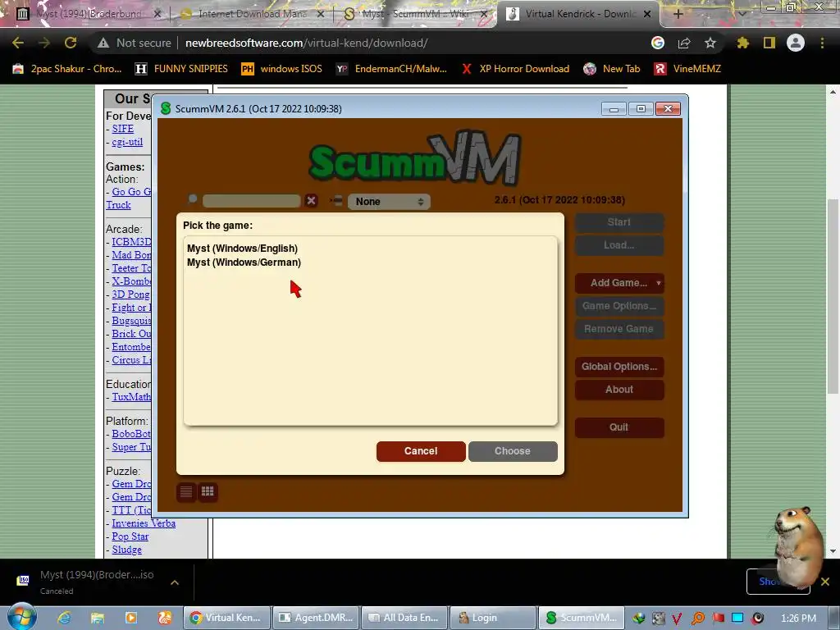The height and width of the screenshot is (630, 840).
Task: Open the Chrome tab search chevron
Action: (x=742, y=14)
